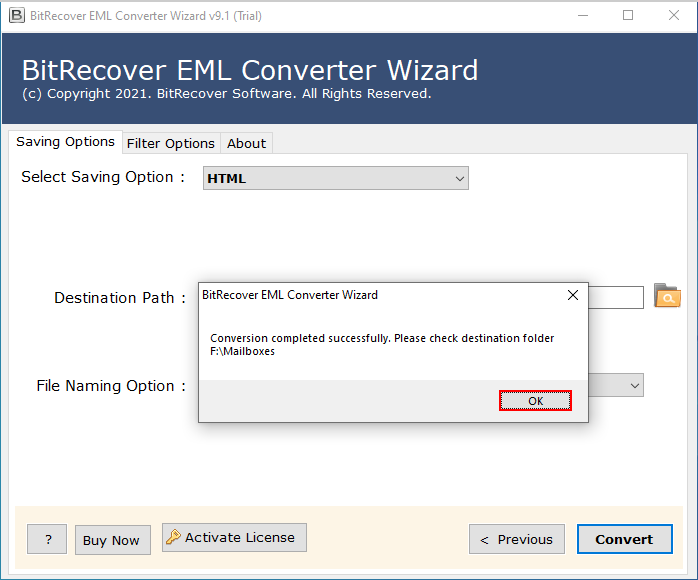Click the F:\Mailboxes path text in dialog

pos(242,351)
